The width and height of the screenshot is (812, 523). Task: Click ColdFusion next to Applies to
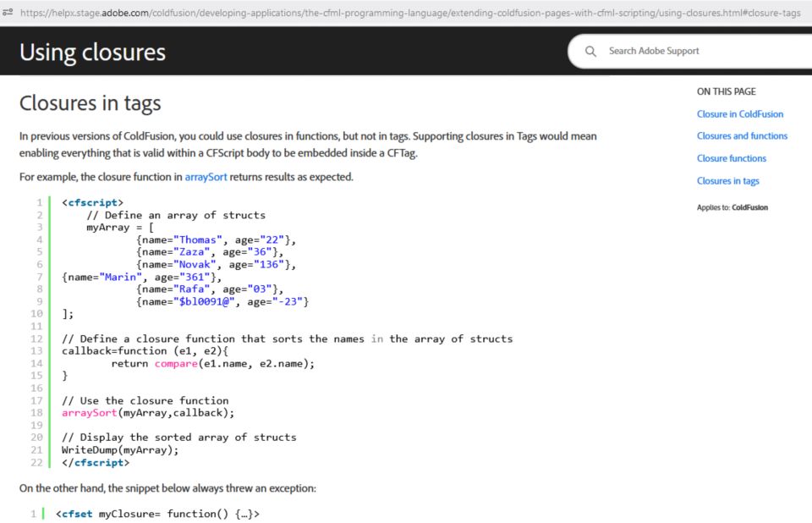(x=749, y=207)
